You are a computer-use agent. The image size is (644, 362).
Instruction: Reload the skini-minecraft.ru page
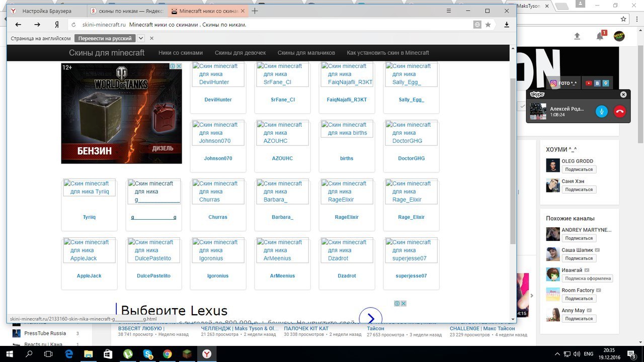click(x=73, y=25)
